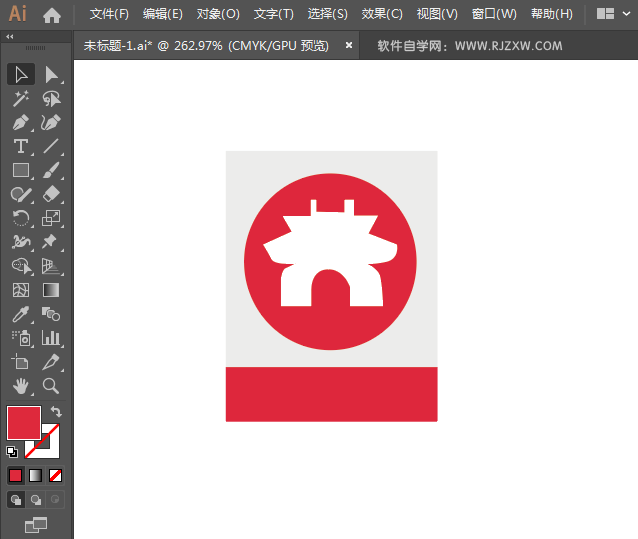Select the Column Graph tool

pyautogui.click(x=51, y=338)
